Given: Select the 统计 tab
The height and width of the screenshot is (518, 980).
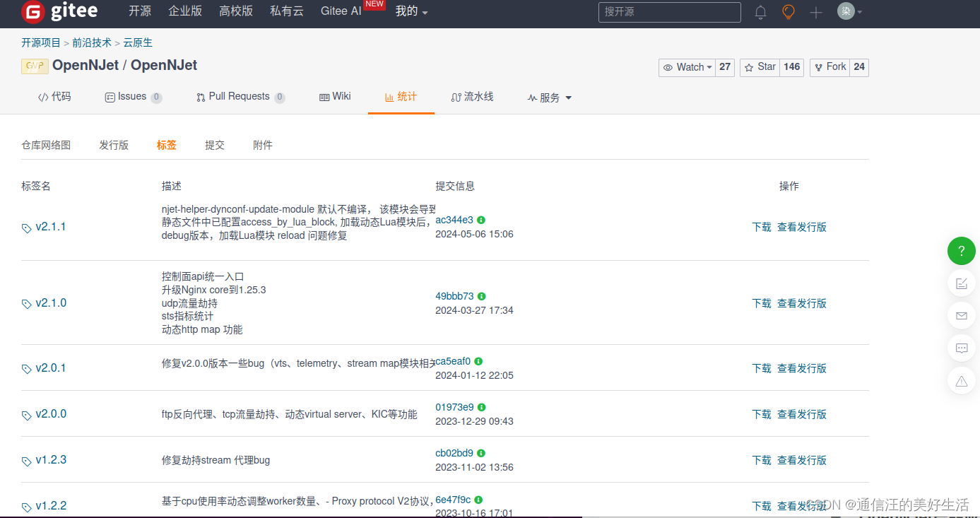Looking at the screenshot, I should click(401, 97).
